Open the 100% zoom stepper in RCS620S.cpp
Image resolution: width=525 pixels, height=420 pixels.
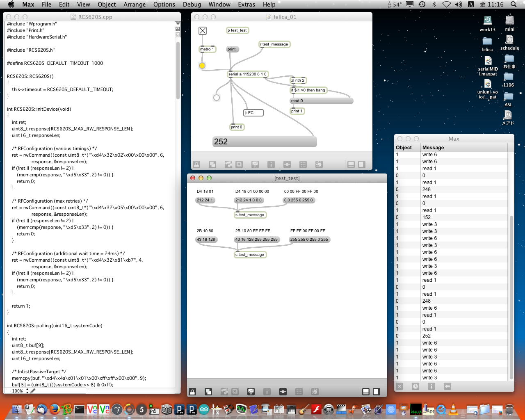pyautogui.click(x=27, y=391)
